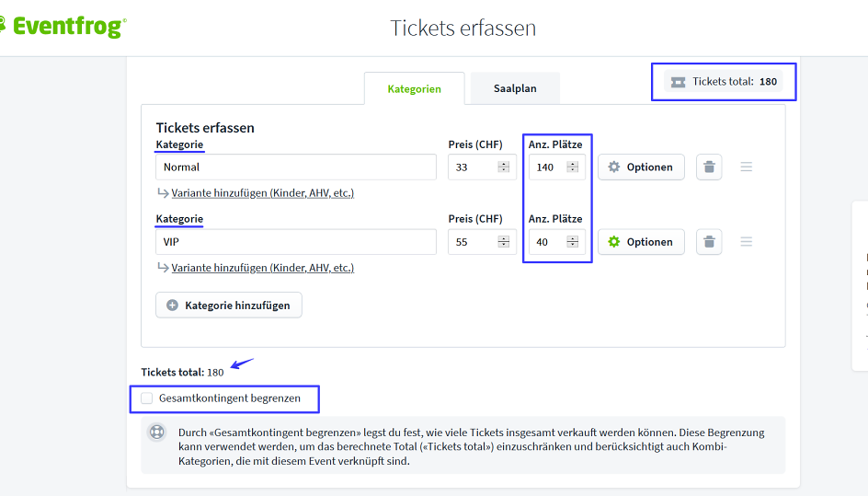Add variant link under Normal category
This screenshot has height=496, width=868.
coord(262,193)
